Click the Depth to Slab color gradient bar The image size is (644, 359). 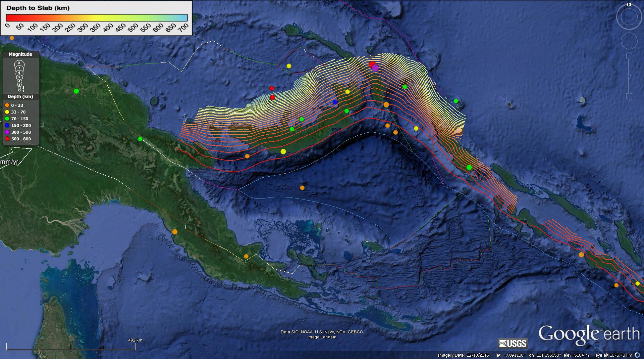point(97,18)
